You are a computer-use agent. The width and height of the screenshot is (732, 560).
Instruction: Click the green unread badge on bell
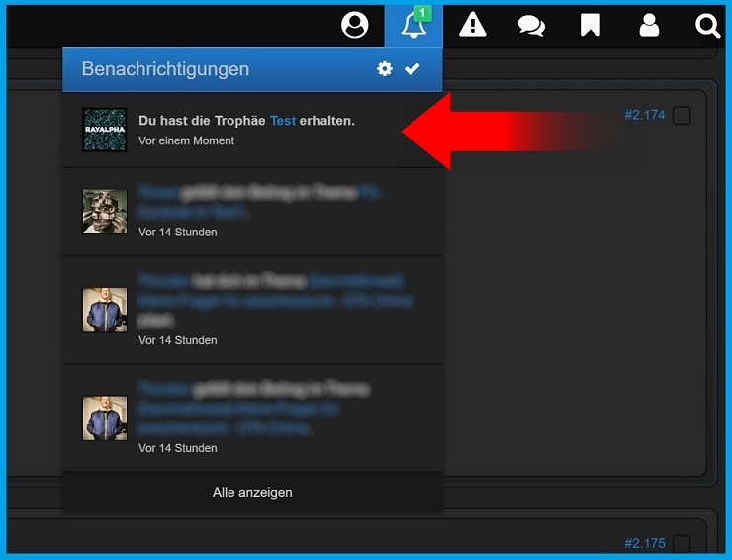[422, 13]
